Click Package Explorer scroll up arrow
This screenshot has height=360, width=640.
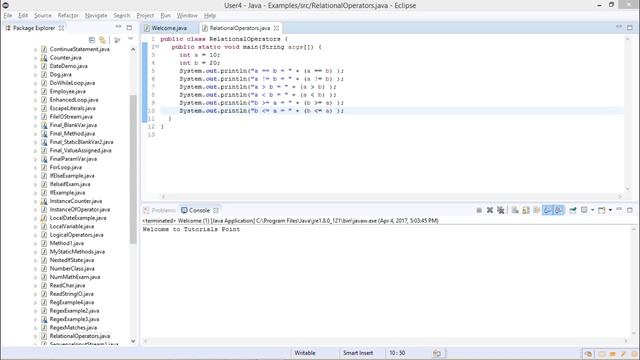pyautogui.click(x=133, y=49)
